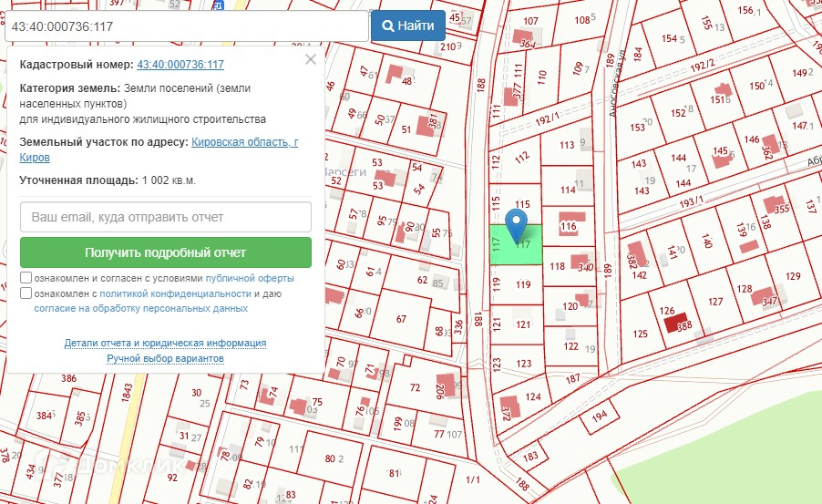Select parcel 122 on the map
The height and width of the screenshot is (504, 822).
(570, 346)
